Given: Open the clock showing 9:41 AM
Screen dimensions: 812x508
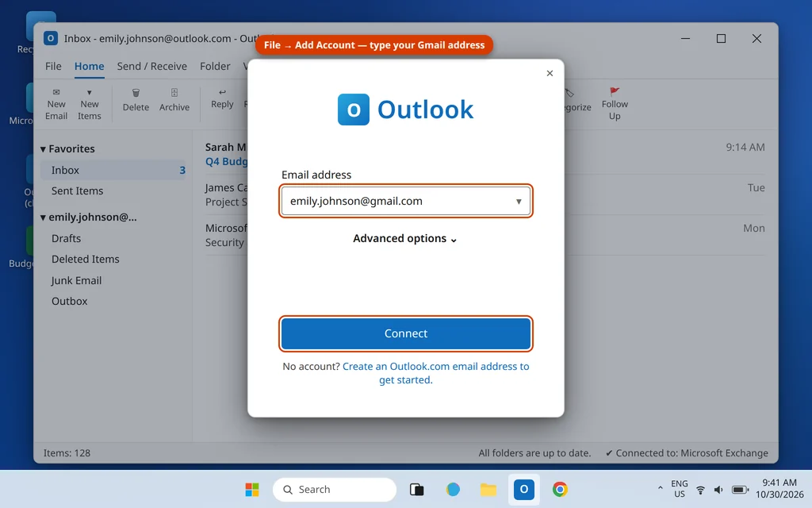Looking at the screenshot, I should [779, 489].
